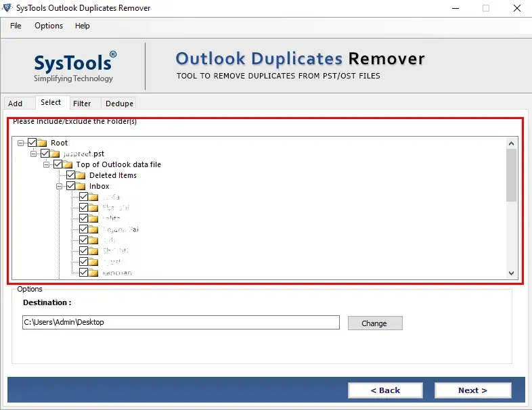Open the Options menu
Viewport: 532px width, 410px height.
click(x=49, y=26)
